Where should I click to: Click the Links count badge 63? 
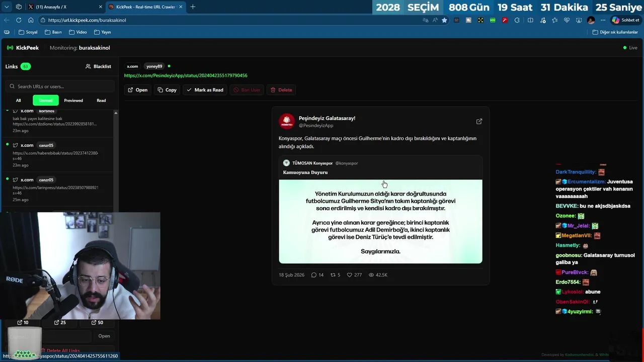(25, 66)
